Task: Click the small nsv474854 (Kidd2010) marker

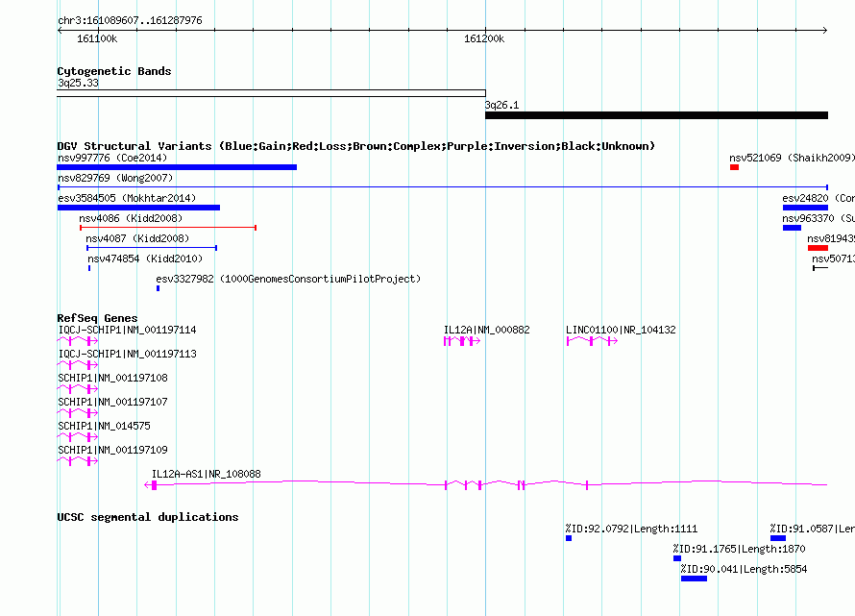Action: [89, 268]
